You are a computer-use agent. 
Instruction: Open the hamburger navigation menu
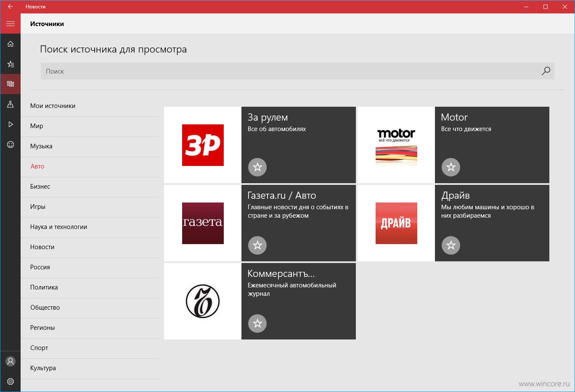pos(11,24)
